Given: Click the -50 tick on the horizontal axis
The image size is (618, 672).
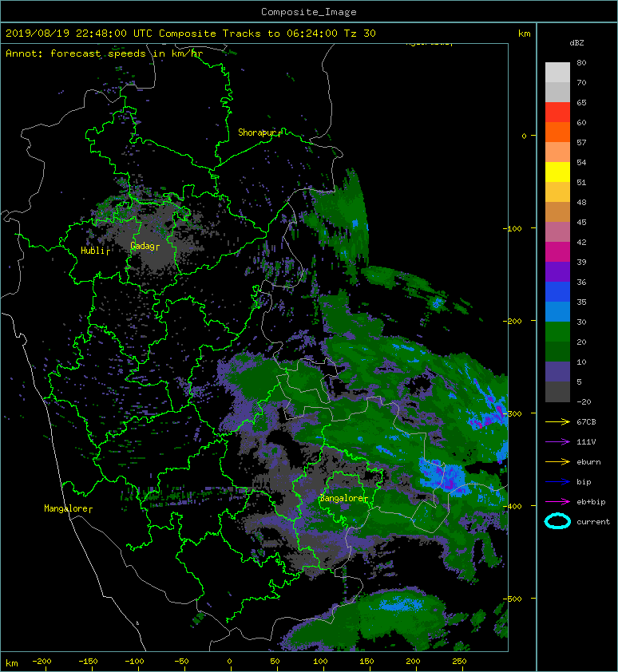Looking at the screenshot, I should coord(181,662).
